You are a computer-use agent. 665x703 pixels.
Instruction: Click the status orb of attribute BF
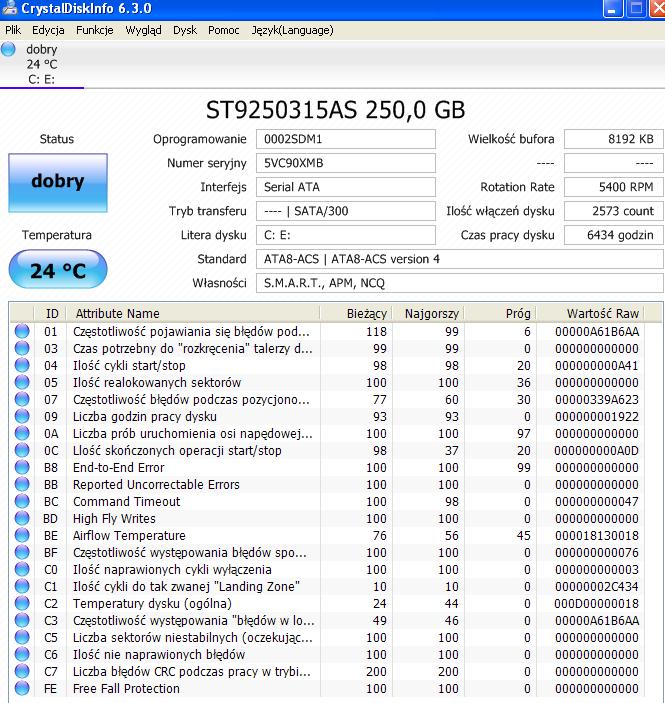pyautogui.click(x=22, y=552)
